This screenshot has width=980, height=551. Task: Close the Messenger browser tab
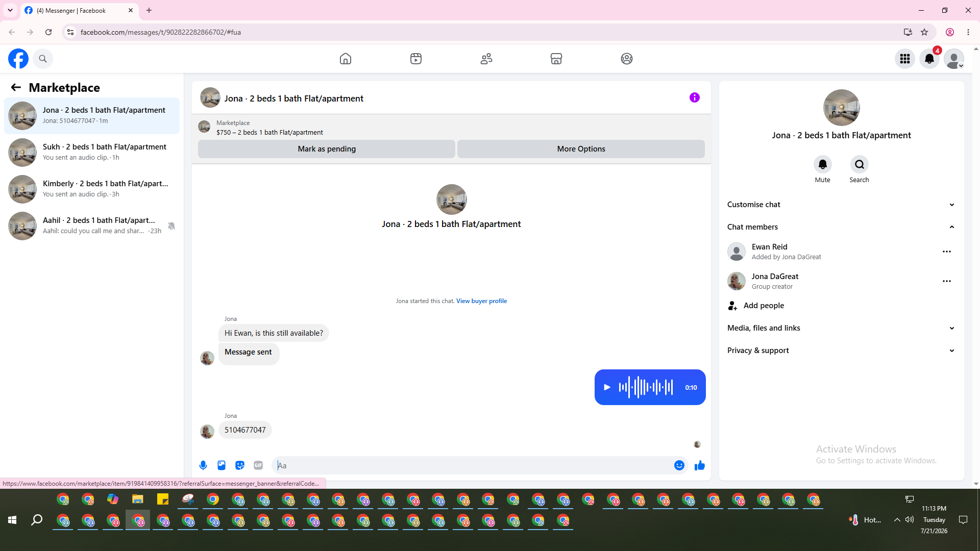(x=131, y=10)
